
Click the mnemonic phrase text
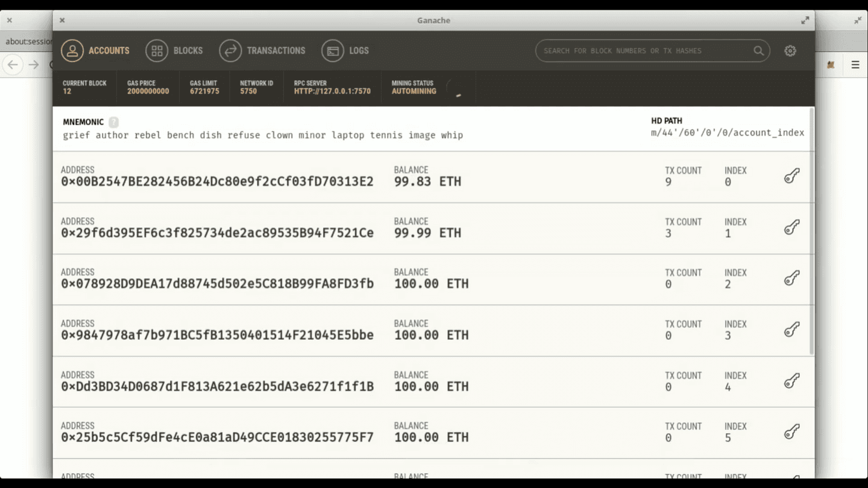[263, 135]
